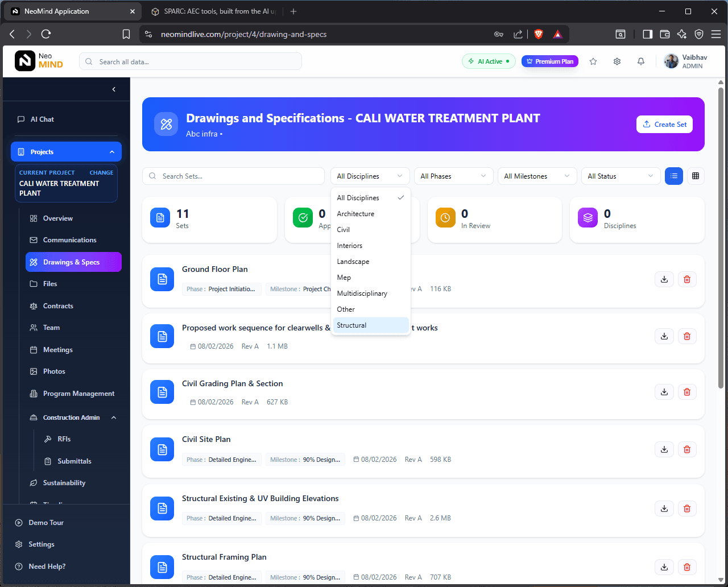
Task: Delete Civil Grading Plan & Section
Action: coord(687,392)
